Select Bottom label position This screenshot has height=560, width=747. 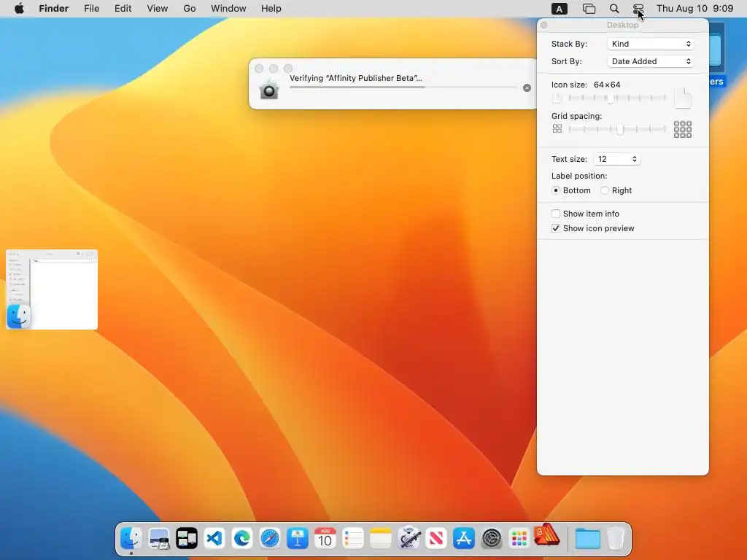pyautogui.click(x=556, y=190)
